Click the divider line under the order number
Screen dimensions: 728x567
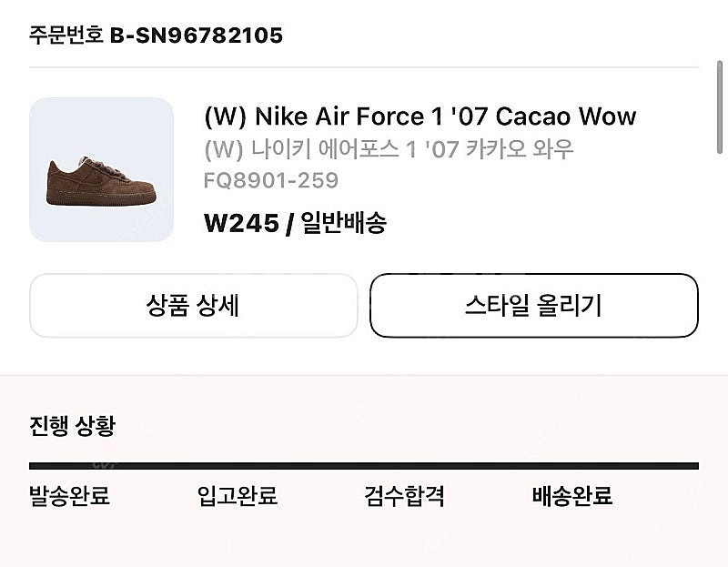(x=364, y=67)
